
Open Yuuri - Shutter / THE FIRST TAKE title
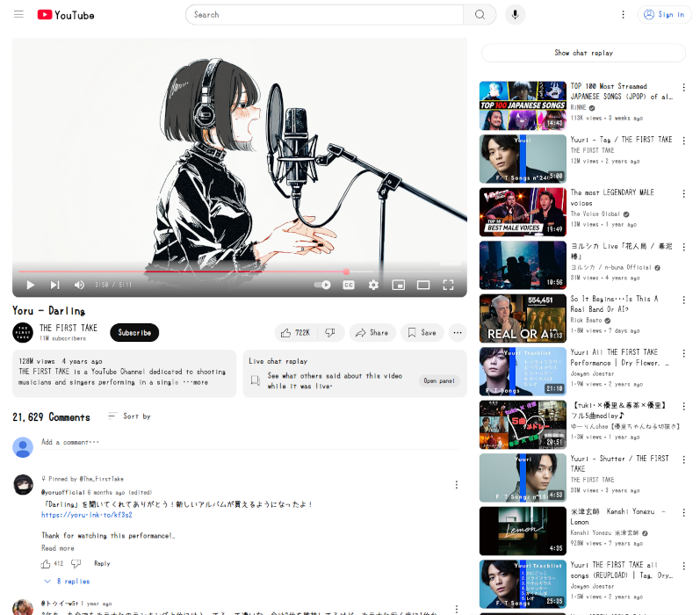[620, 464]
